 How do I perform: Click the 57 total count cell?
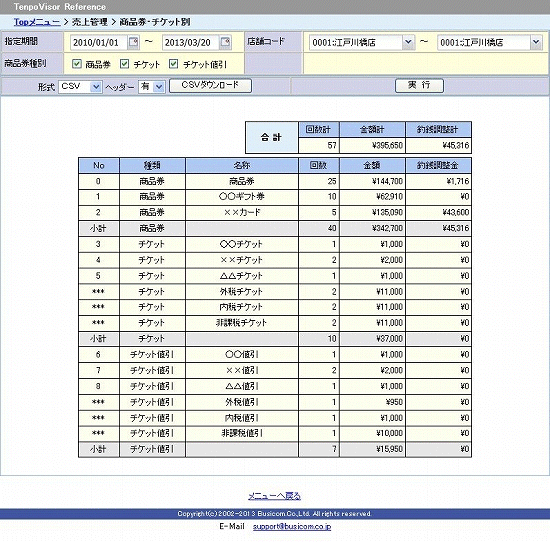pos(318,145)
